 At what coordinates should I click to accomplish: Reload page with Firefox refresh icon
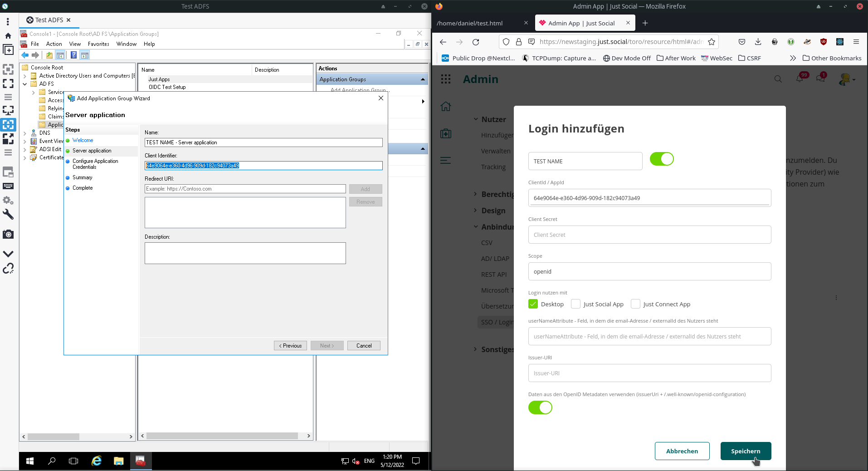click(x=476, y=42)
